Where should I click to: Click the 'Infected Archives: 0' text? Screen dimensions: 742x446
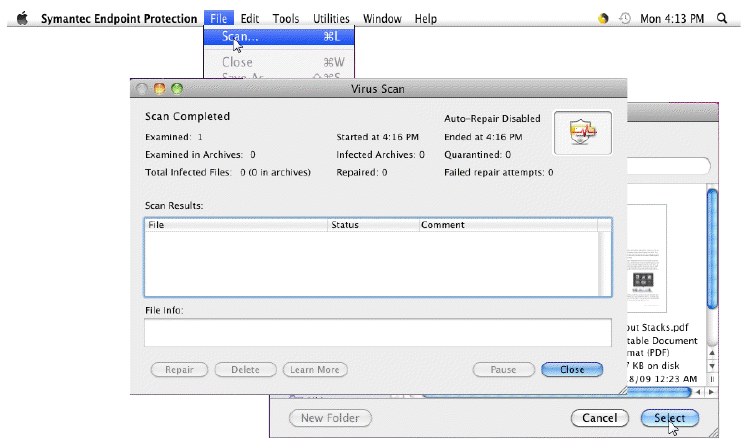(380, 155)
